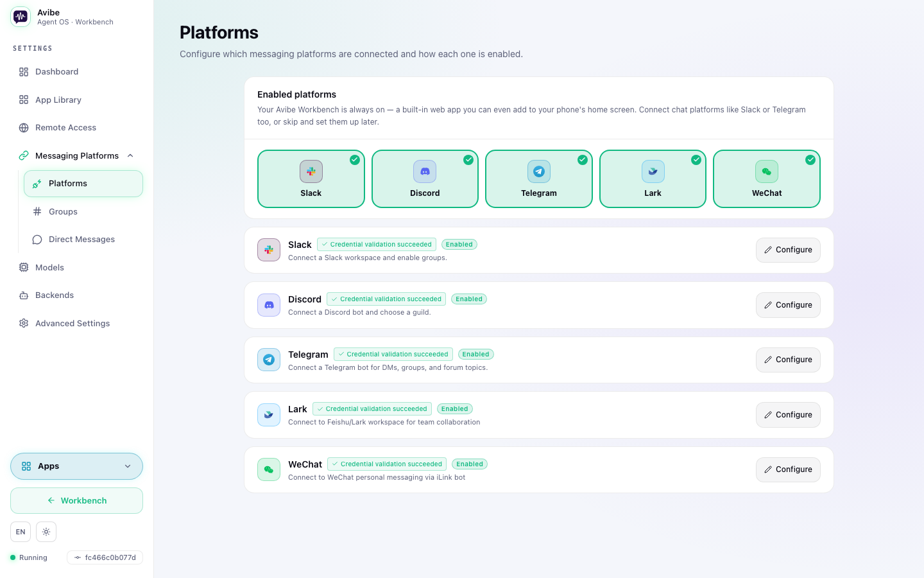
Task: Configure the Lark platform
Action: [x=788, y=415]
